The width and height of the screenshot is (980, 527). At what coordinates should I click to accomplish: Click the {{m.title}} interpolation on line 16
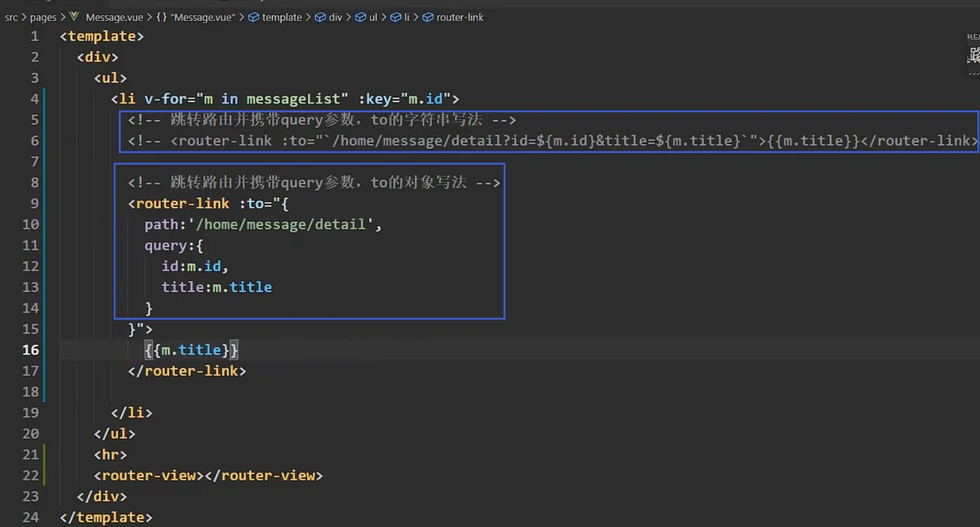click(191, 350)
